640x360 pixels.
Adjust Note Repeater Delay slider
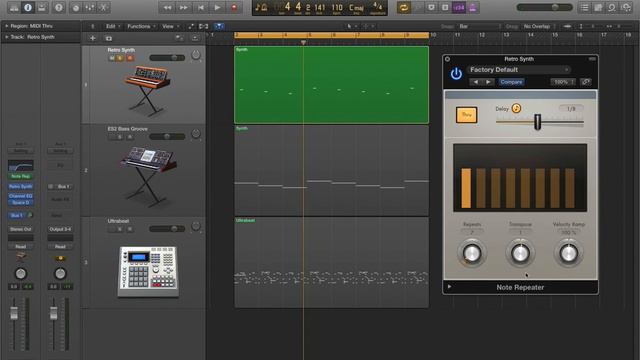[x=538, y=122]
